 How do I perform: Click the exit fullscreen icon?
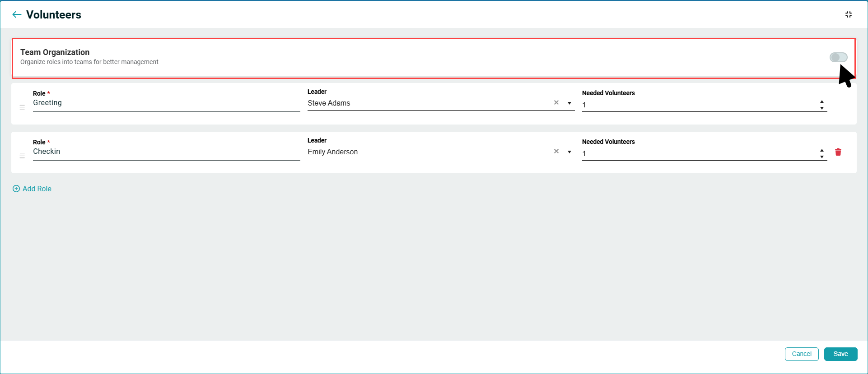click(848, 14)
